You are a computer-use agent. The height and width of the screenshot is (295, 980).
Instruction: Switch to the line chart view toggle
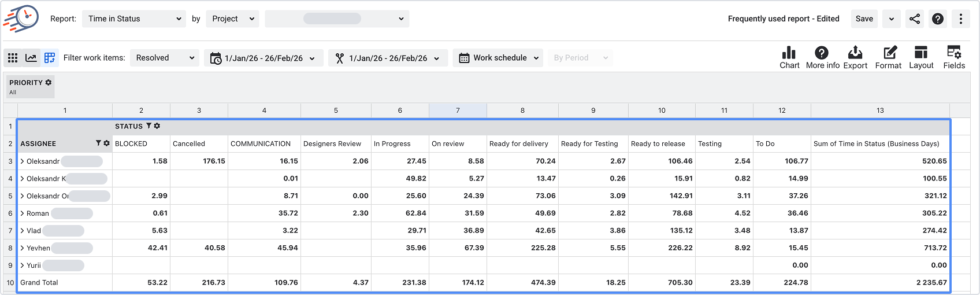[x=31, y=58]
